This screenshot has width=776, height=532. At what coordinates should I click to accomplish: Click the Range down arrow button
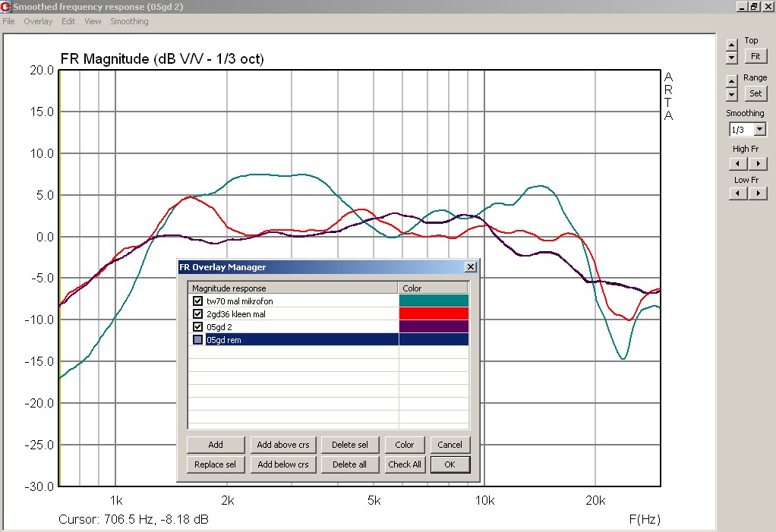tap(732, 94)
